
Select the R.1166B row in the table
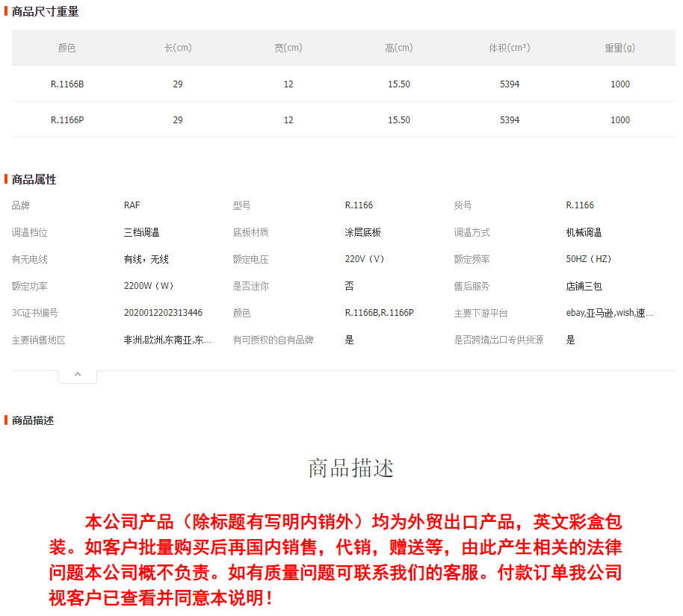coord(67,84)
